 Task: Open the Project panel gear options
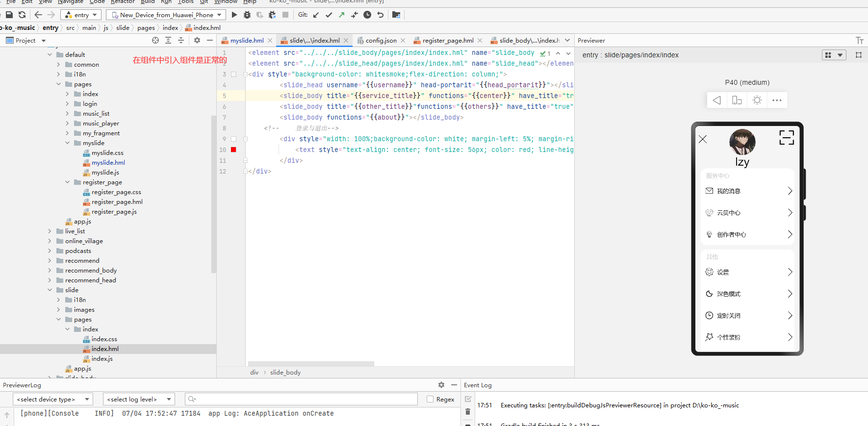197,40
